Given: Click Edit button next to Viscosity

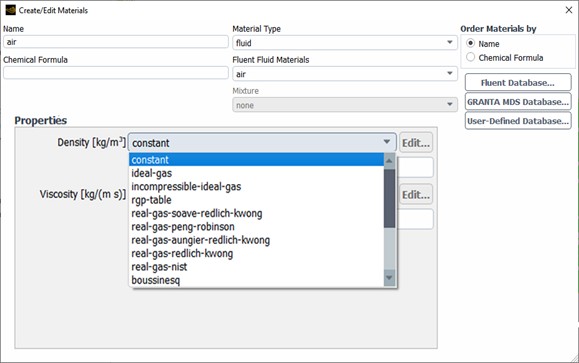Looking at the screenshot, I should pos(416,194).
